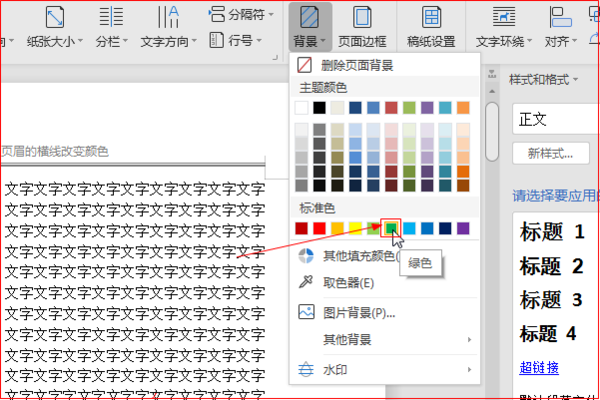The width and height of the screenshot is (600, 400).
Task: Apply the 超链接 style
Action: tap(539, 367)
